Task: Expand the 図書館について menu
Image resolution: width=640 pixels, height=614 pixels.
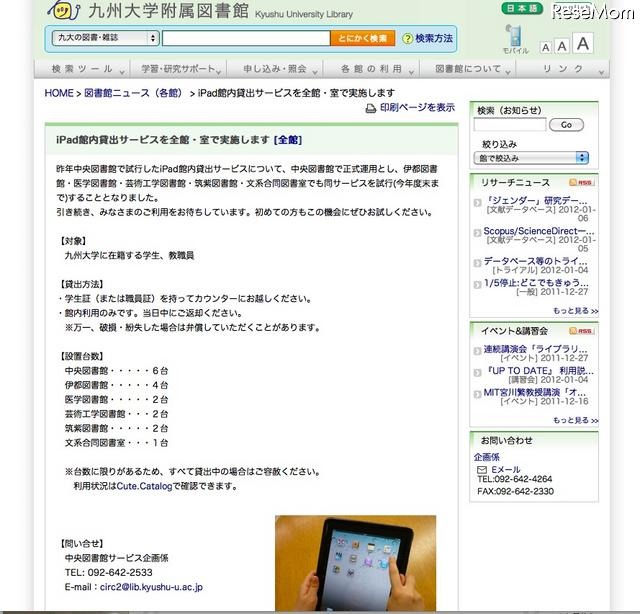Action: [468, 69]
